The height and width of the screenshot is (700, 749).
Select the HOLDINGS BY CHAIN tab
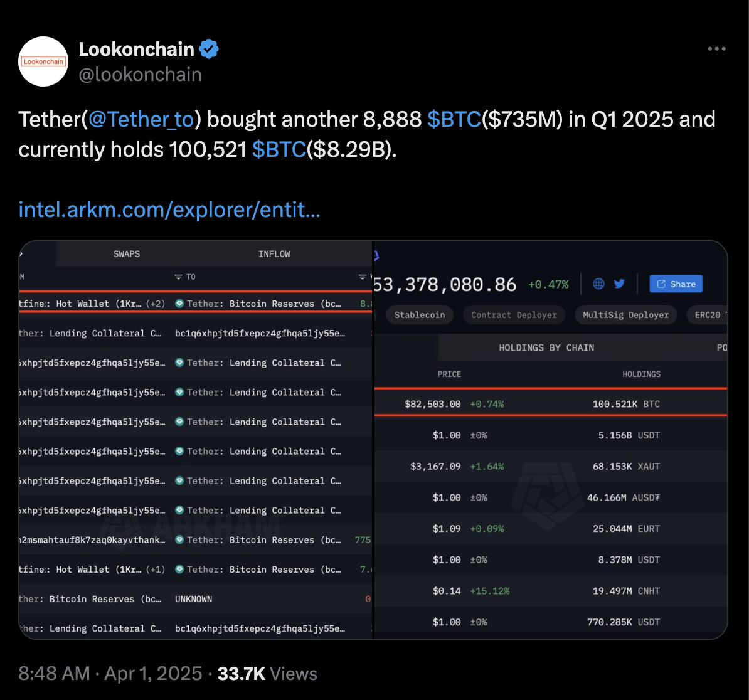(x=546, y=347)
